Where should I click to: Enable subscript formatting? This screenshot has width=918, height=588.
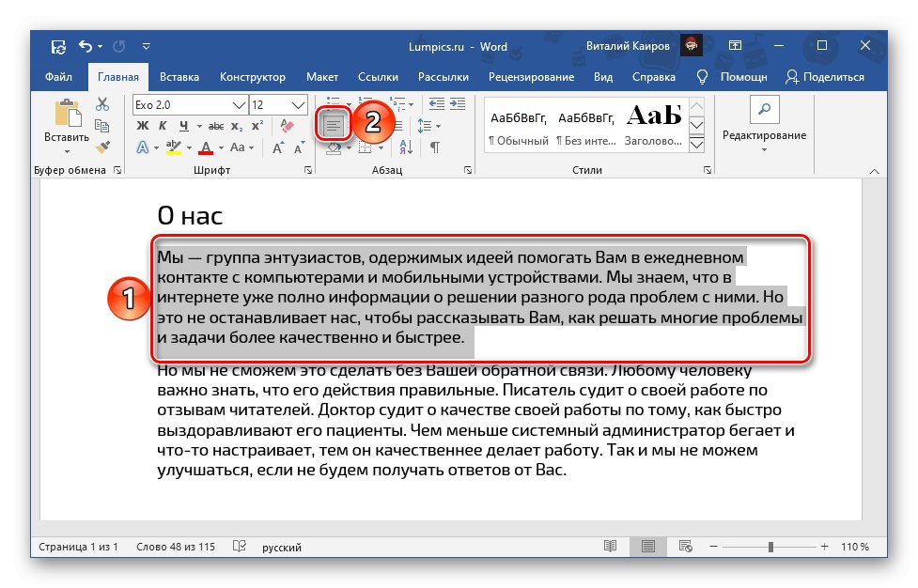click(x=237, y=126)
